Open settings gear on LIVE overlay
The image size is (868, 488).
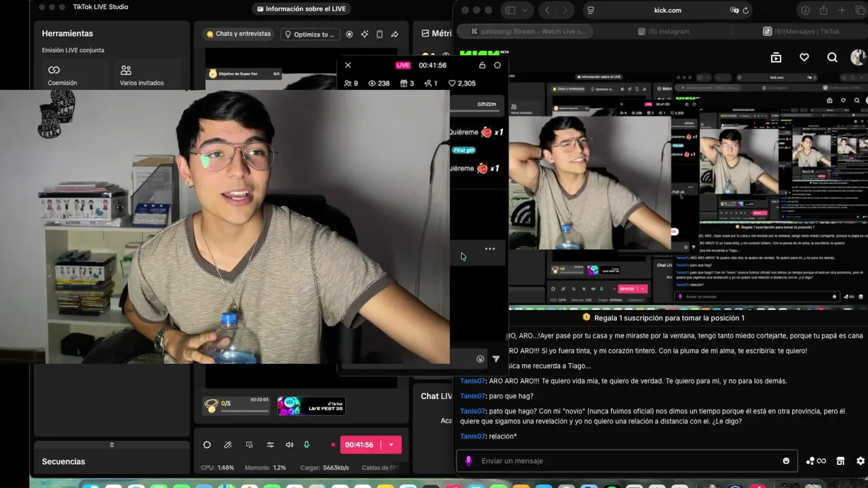coord(497,65)
